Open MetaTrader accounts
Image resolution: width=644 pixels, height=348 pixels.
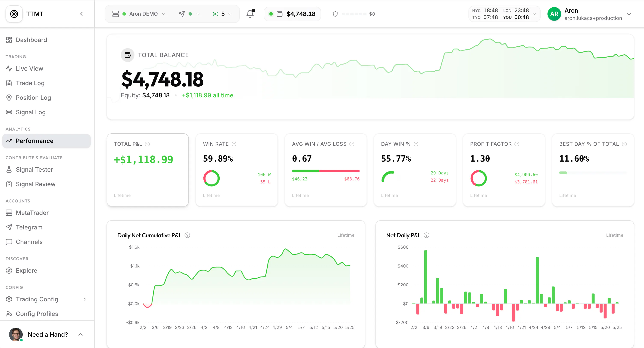pos(46,213)
